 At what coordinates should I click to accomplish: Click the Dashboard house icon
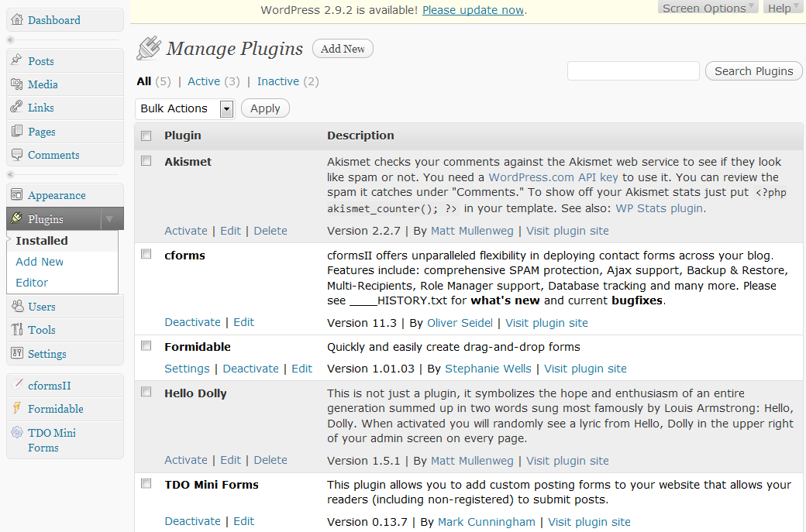17,20
